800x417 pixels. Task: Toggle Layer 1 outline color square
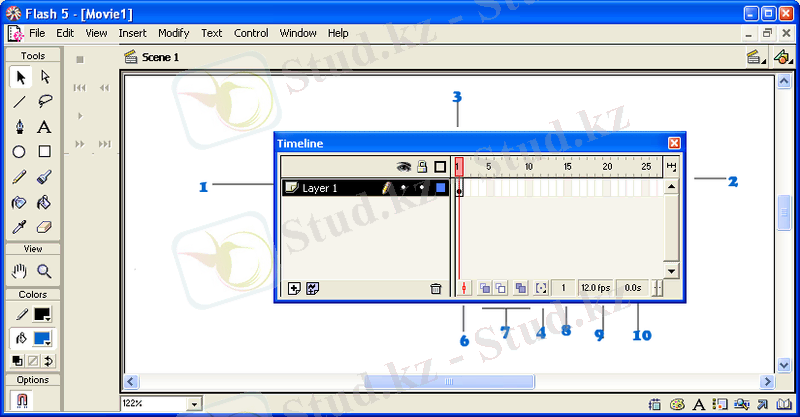click(440, 188)
